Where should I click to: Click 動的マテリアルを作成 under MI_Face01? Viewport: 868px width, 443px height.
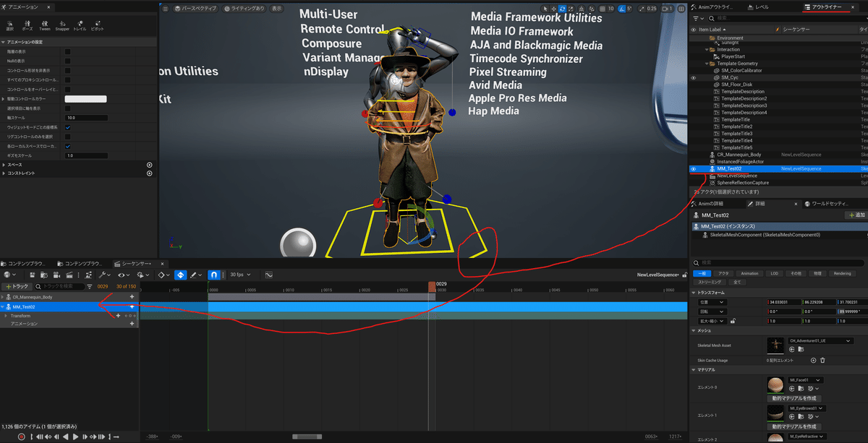click(x=796, y=399)
